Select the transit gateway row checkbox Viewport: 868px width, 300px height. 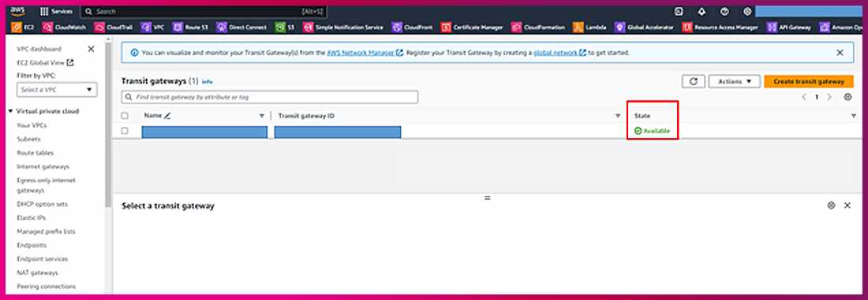coord(125,131)
